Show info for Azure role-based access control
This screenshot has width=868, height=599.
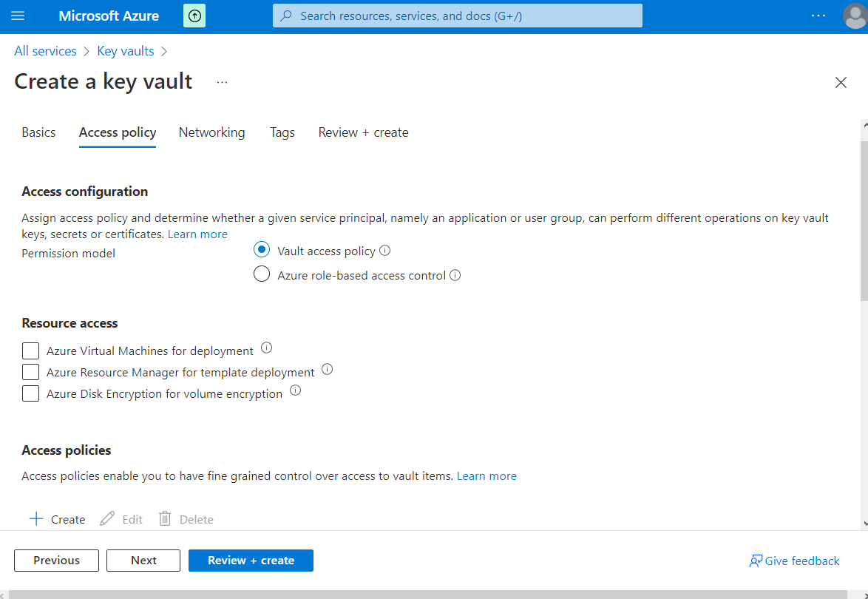455,274
